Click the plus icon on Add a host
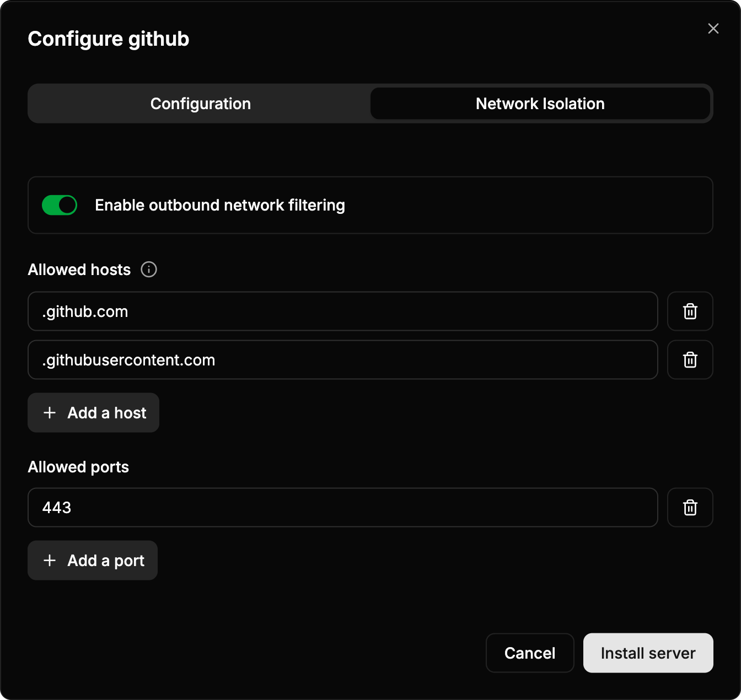The image size is (741, 700). coord(50,412)
